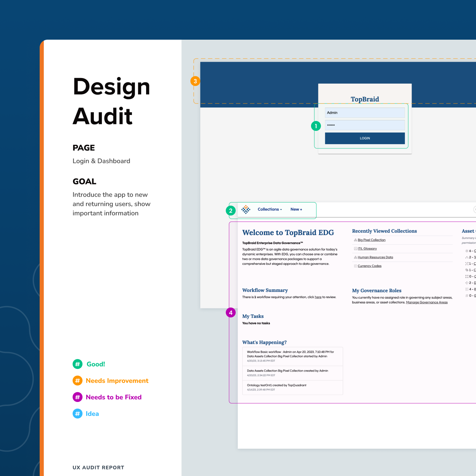Open the ITIL Glossary link

click(367, 249)
